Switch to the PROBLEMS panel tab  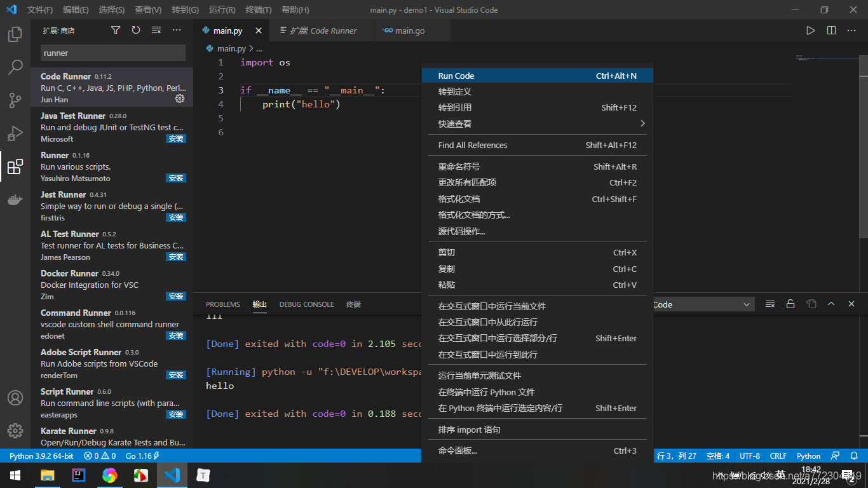tap(223, 304)
